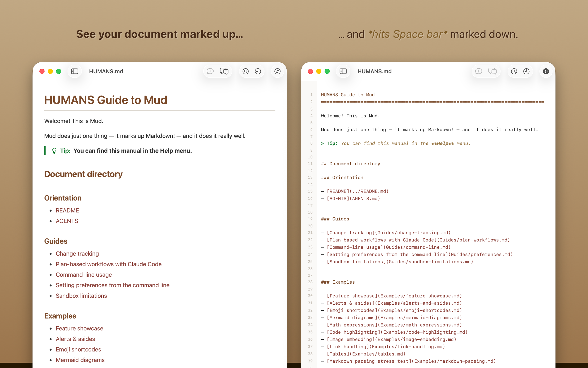Click the search magnifier icon in left window
Image resolution: width=588 pixels, height=368 pixels.
[246, 71]
